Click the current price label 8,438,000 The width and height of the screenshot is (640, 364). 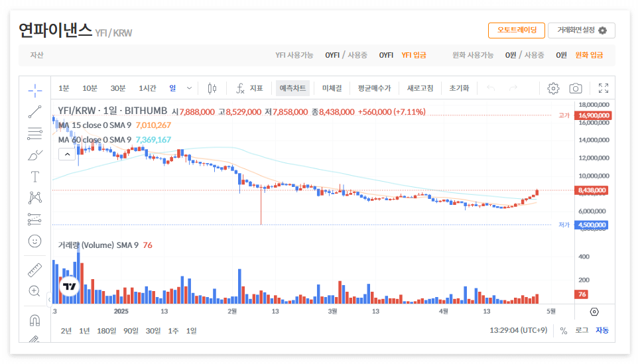592,190
